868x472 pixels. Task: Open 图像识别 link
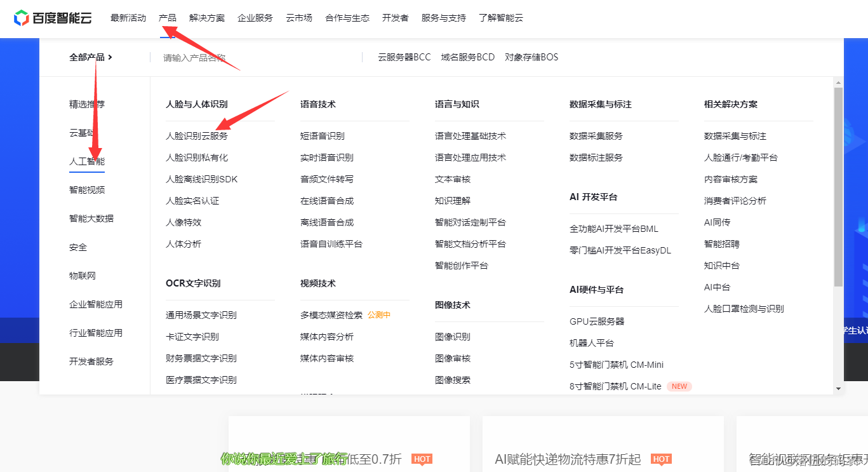[x=453, y=337]
